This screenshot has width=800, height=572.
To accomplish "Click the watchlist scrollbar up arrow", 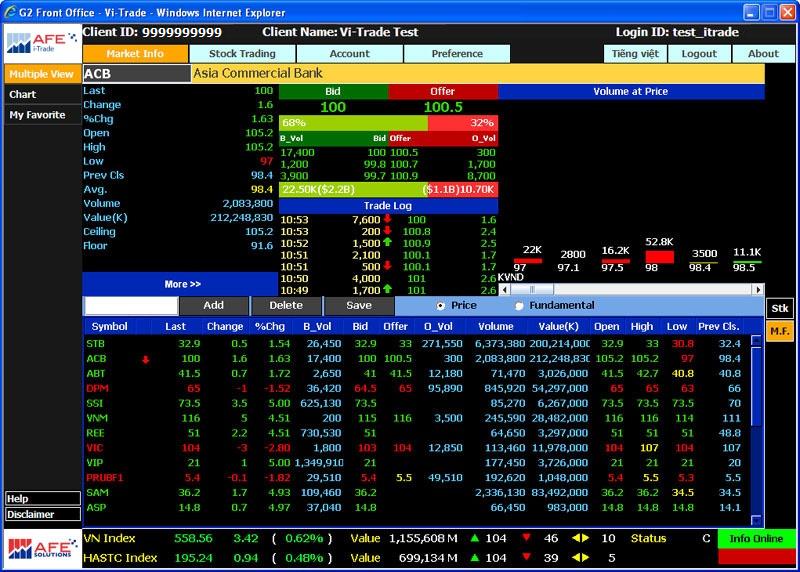I will (756, 341).
